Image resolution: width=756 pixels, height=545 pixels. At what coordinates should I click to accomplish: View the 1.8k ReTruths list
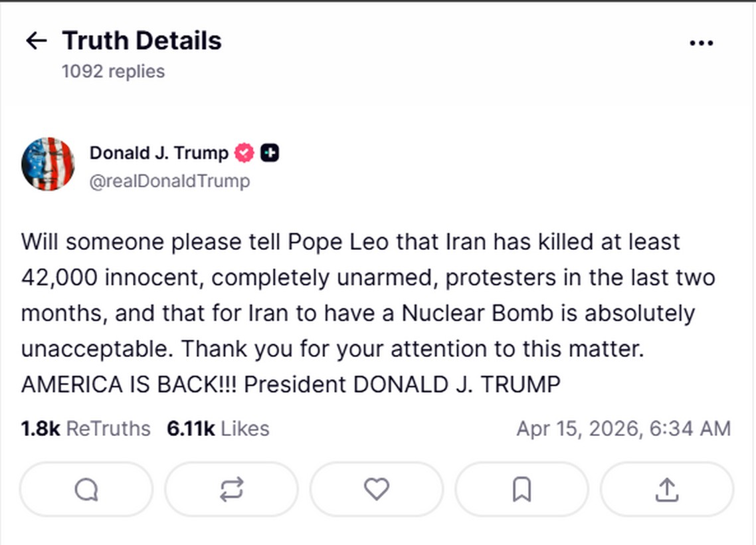86,429
